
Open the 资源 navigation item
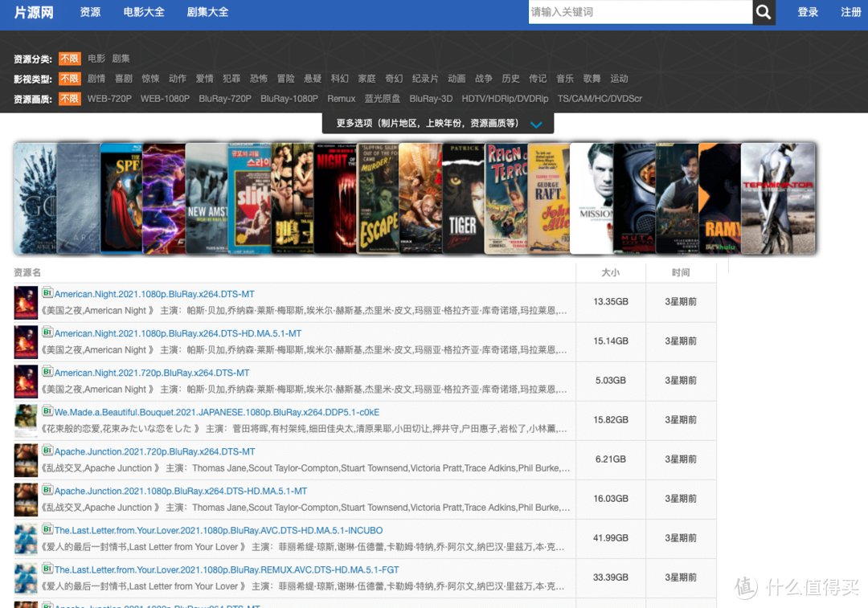90,12
